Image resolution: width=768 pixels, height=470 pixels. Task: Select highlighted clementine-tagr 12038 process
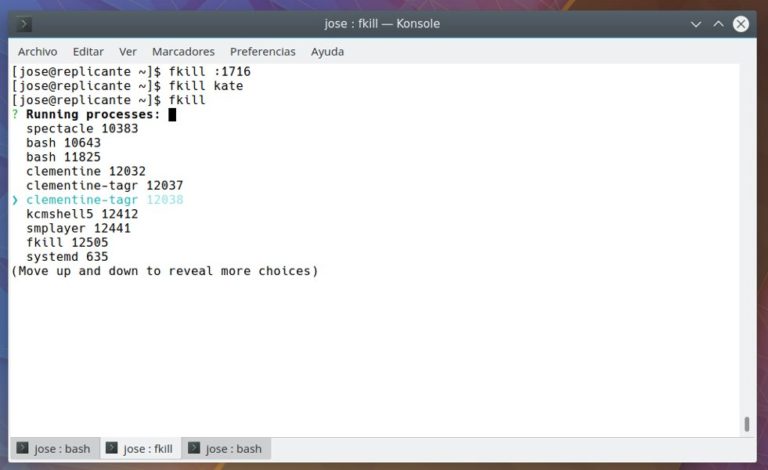point(104,200)
